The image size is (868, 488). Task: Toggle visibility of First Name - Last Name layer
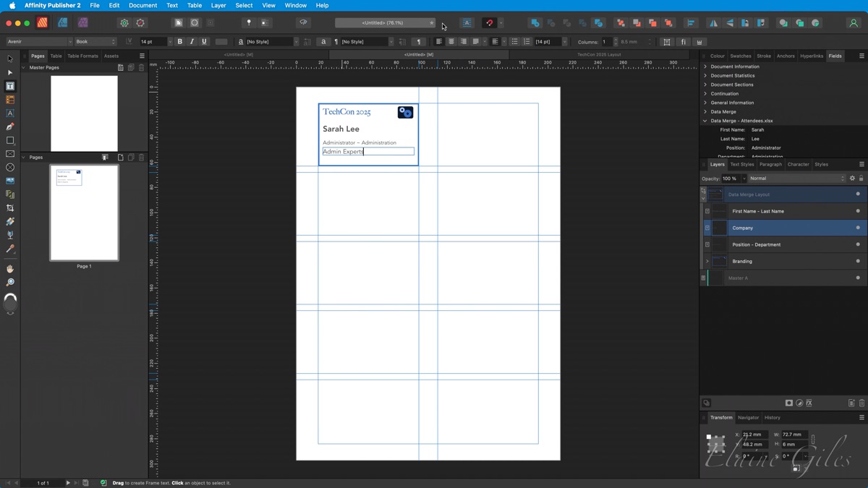coord(858,211)
